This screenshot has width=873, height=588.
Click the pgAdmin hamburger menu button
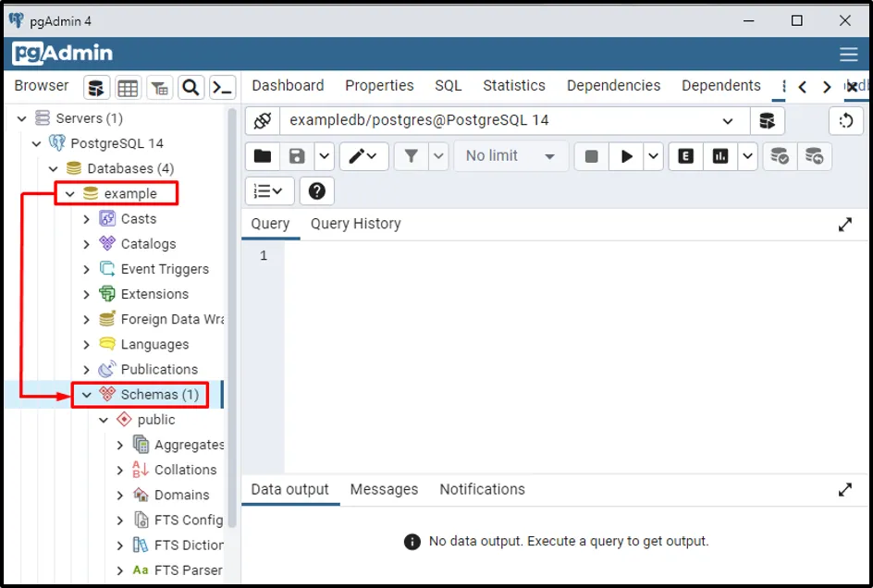[x=848, y=54]
